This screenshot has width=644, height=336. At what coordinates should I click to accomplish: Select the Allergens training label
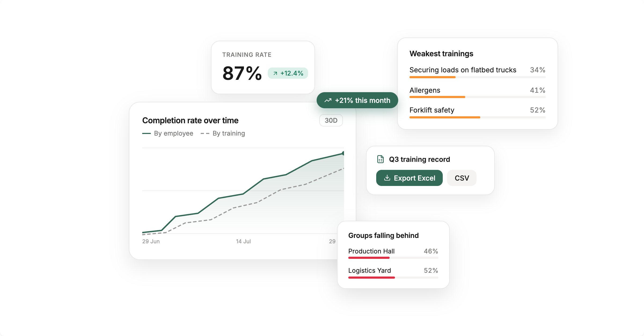pyautogui.click(x=425, y=90)
